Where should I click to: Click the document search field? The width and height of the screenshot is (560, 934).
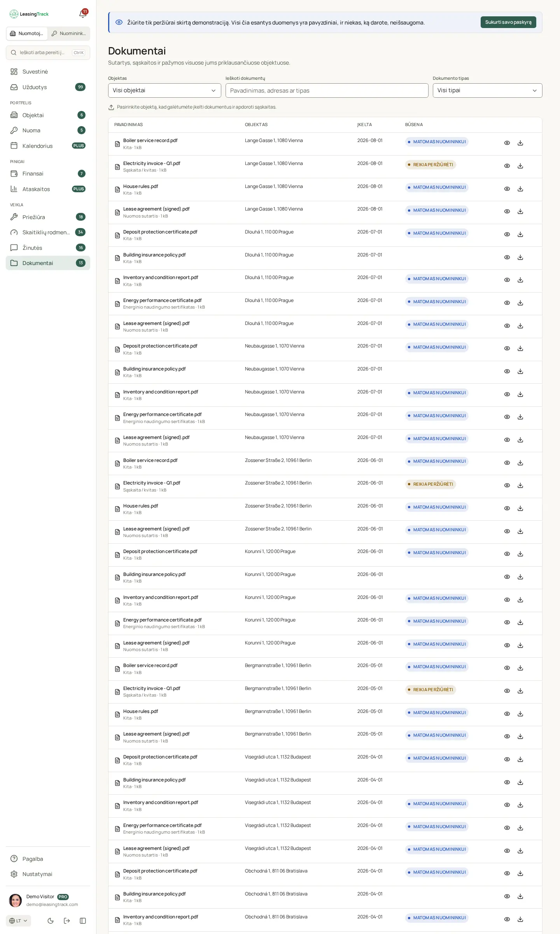tap(327, 91)
